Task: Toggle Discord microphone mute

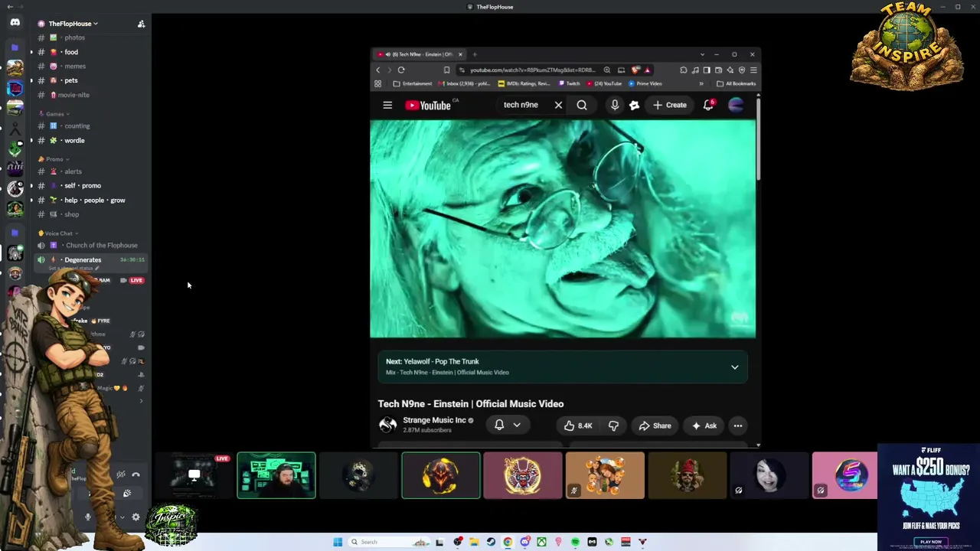Action: click(88, 517)
